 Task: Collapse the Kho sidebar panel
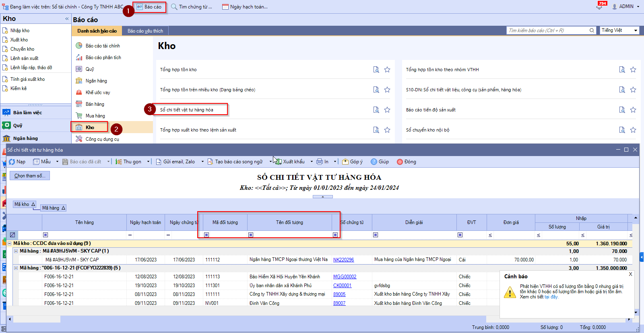click(x=67, y=18)
